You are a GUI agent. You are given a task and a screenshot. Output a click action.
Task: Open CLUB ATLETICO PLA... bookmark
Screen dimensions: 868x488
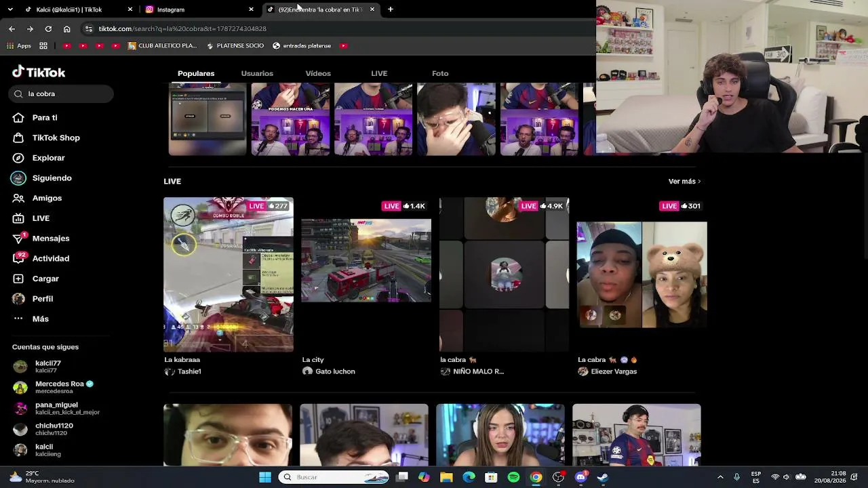[x=162, y=45]
